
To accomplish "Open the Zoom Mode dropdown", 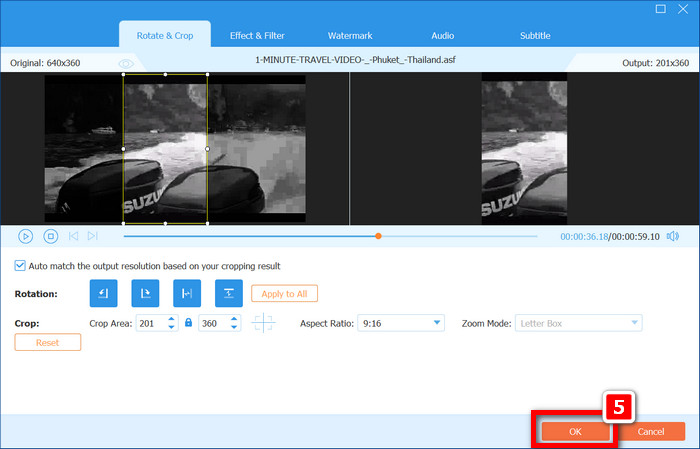I will (579, 323).
